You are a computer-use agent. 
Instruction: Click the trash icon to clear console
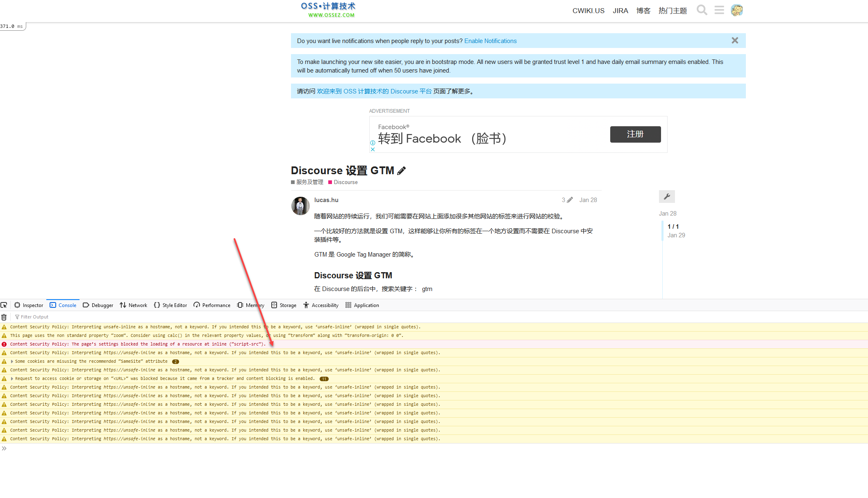click(x=4, y=317)
